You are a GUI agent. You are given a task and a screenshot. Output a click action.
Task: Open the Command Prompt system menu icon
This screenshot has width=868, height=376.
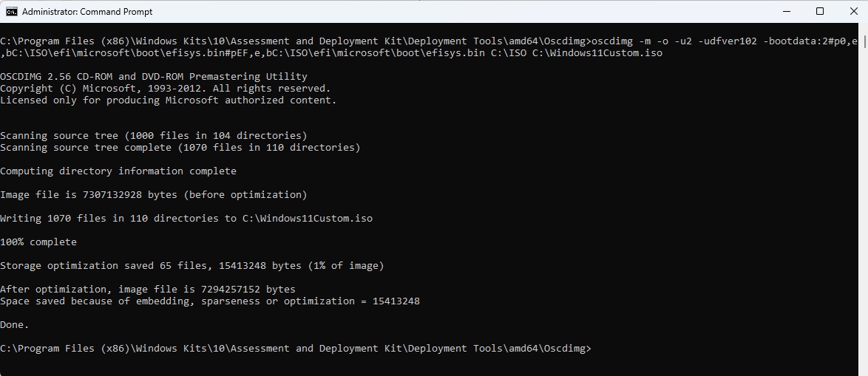pos(11,11)
